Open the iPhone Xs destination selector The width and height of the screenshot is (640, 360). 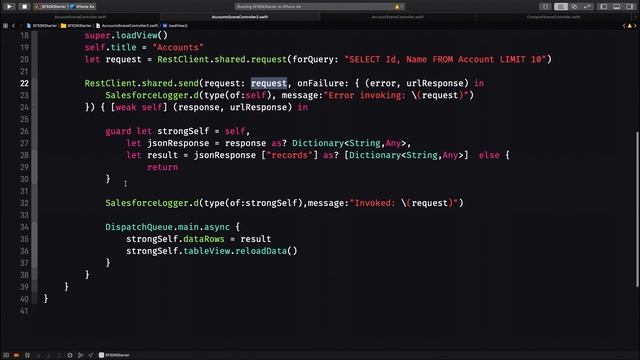pyautogui.click(x=83, y=7)
